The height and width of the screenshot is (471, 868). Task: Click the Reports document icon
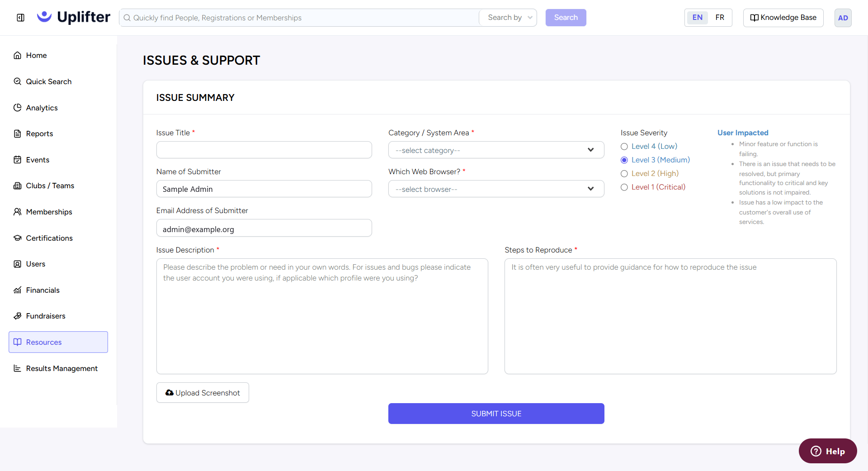pyautogui.click(x=18, y=133)
